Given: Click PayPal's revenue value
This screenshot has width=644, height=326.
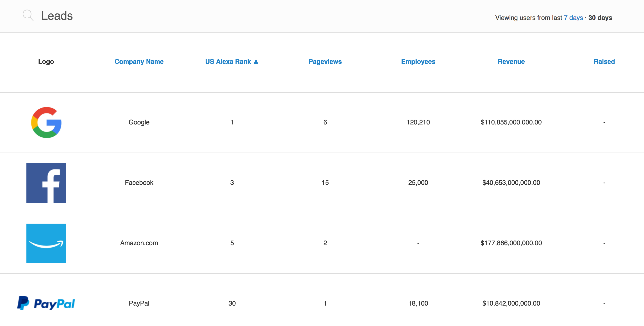Looking at the screenshot, I should coord(511,303).
